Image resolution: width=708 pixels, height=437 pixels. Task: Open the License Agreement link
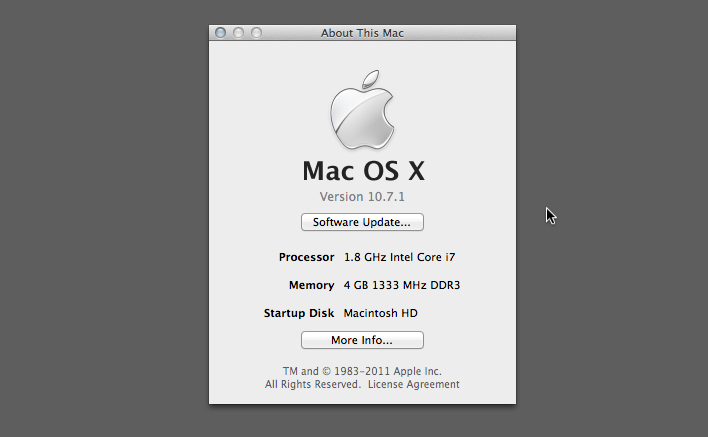tap(413, 384)
